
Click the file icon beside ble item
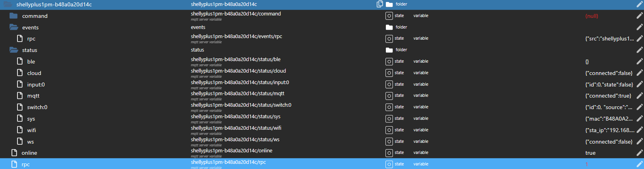pos(20,61)
